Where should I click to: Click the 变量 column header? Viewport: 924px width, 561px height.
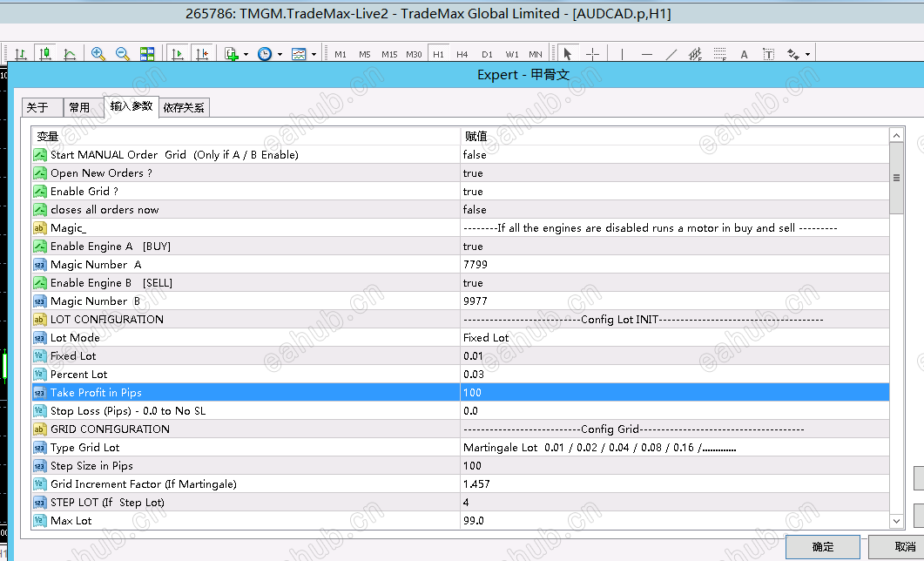coord(246,136)
